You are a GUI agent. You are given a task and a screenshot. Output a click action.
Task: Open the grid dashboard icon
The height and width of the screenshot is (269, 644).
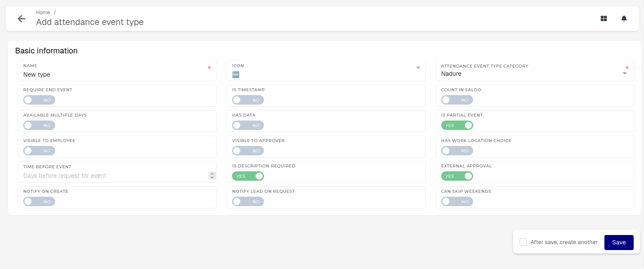[x=604, y=19]
